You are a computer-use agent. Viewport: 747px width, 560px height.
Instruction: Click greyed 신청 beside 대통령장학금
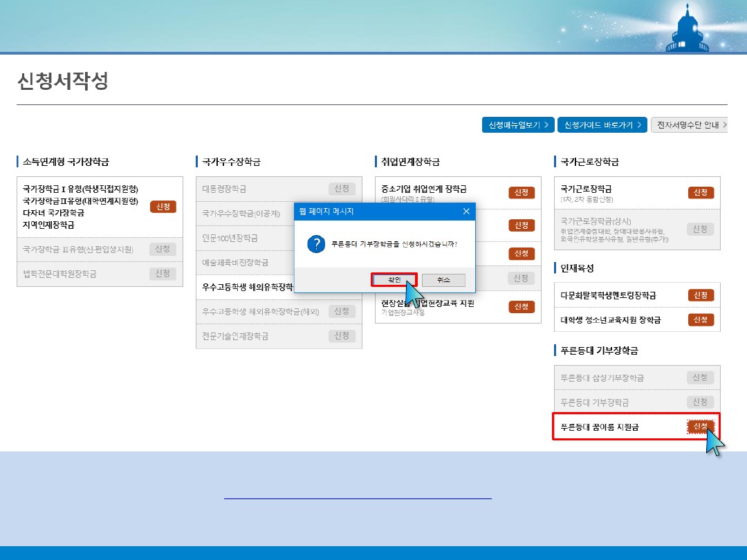tap(342, 189)
